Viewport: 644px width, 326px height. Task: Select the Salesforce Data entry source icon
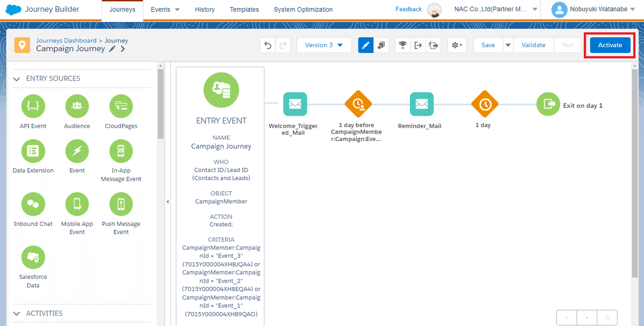33,257
